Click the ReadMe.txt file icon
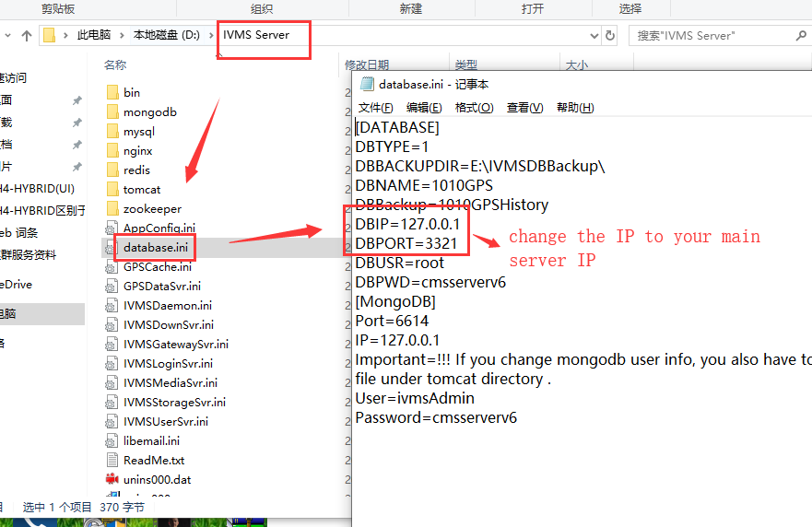 [x=112, y=460]
